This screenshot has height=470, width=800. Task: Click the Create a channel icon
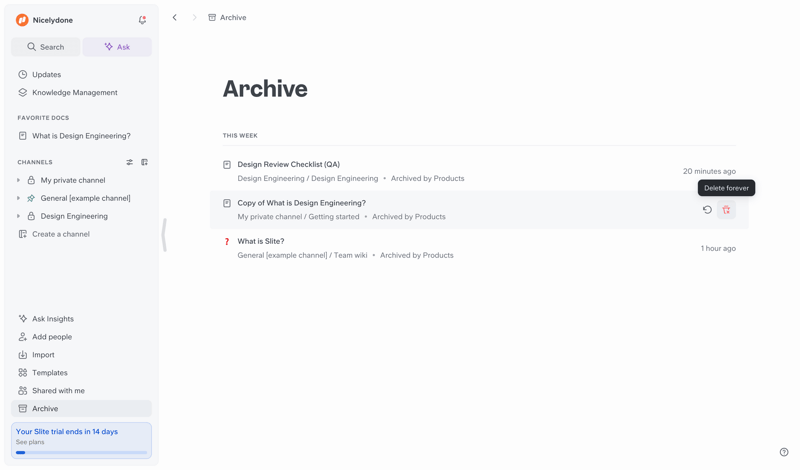(x=22, y=234)
